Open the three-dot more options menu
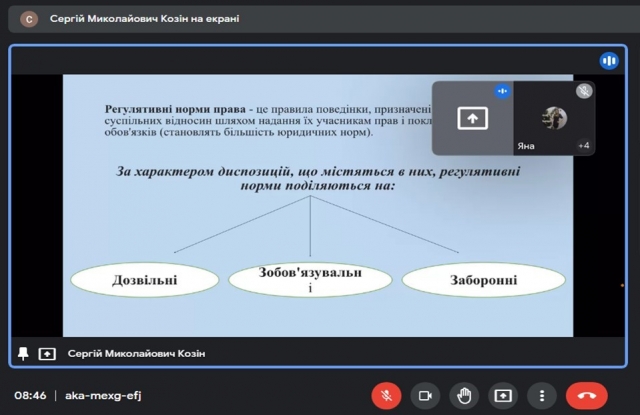The height and width of the screenshot is (415, 640). point(542,395)
